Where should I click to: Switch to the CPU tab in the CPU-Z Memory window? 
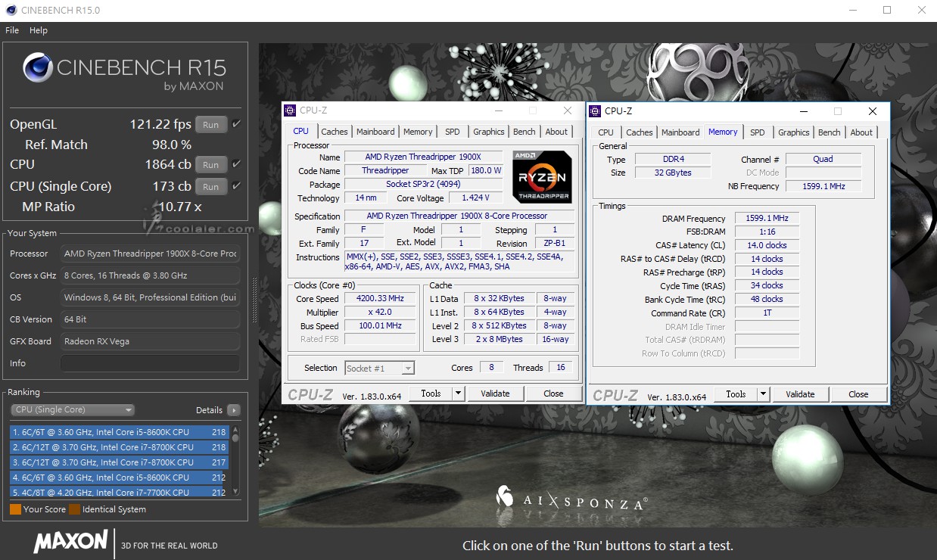tap(606, 132)
